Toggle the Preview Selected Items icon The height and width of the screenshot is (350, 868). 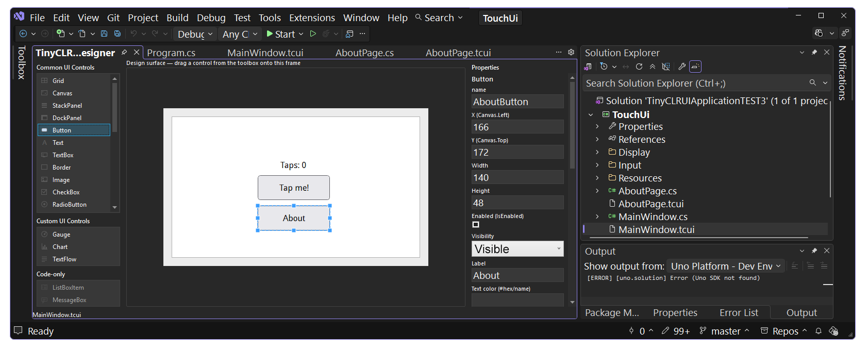tap(695, 66)
